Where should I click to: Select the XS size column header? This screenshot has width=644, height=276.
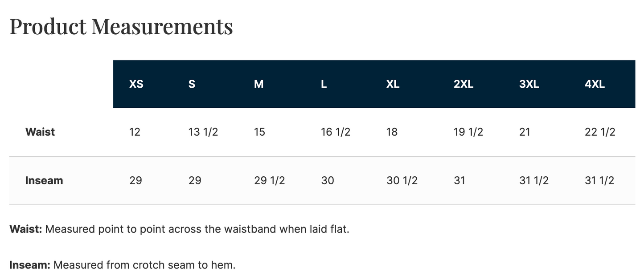[136, 84]
